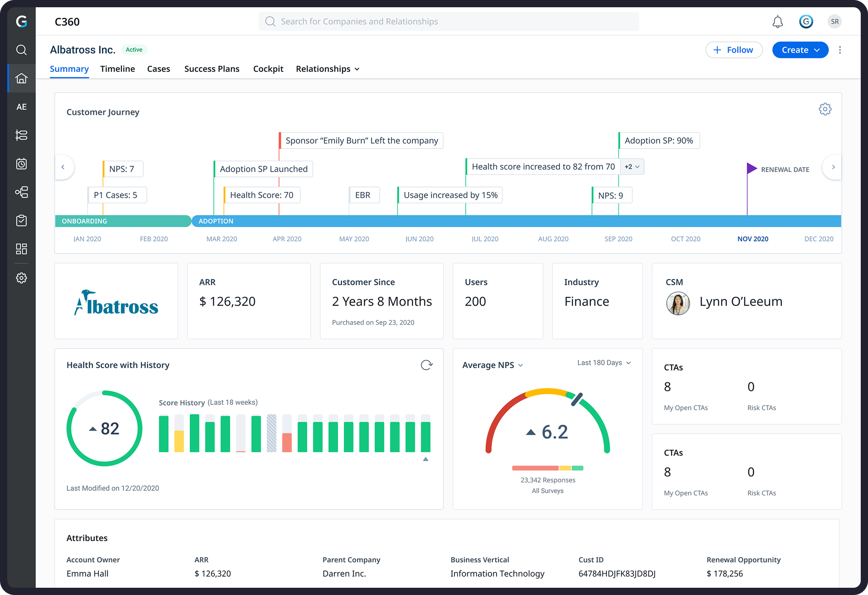Click the Adoption SP Launched event
The height and width of the screenshot is (595, 868).
264,169
